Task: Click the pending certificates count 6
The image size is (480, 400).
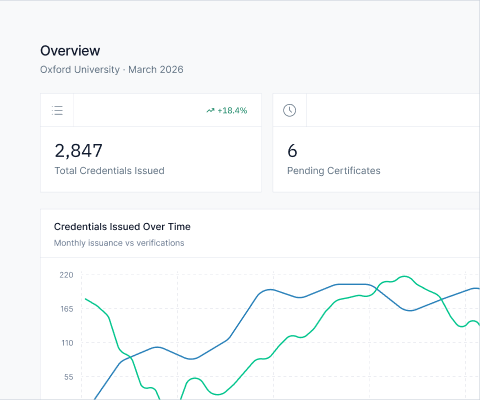Action: [292, 151]
